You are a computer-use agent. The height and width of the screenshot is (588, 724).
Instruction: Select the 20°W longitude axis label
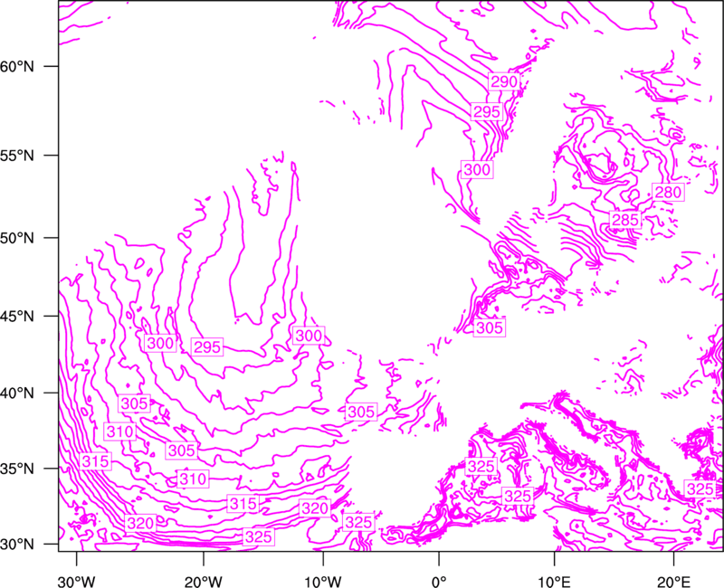204,582
